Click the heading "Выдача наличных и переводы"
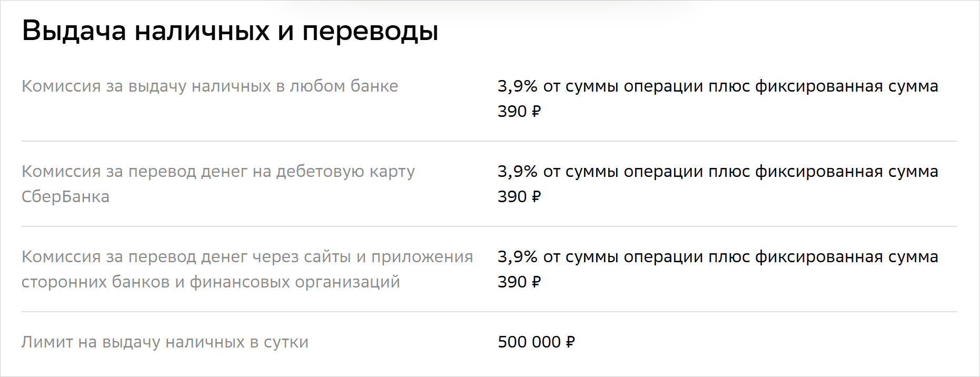The image size is (980, 377). click(x=230, y=31)
